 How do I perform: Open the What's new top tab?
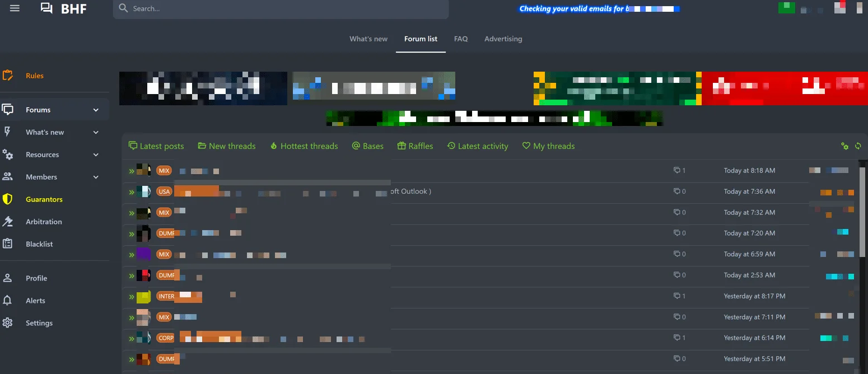click(368, 39)
